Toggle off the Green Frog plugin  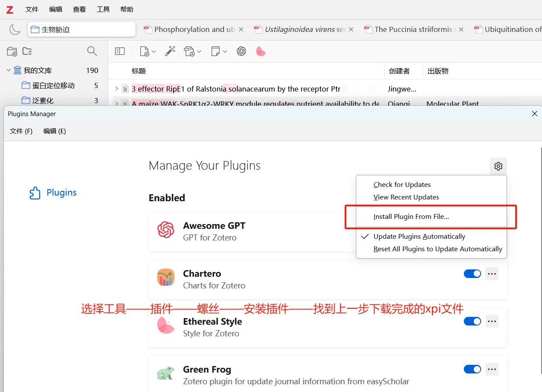[472, 369]
